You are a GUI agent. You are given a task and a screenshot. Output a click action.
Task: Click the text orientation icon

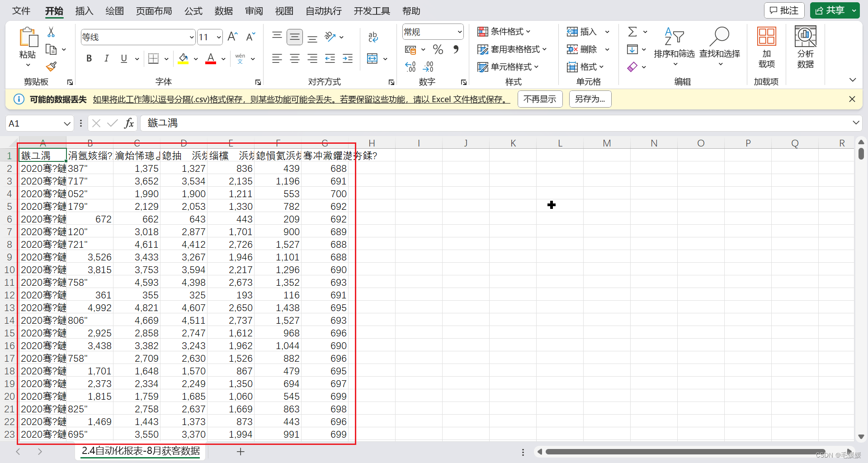(x=330, y=37)
